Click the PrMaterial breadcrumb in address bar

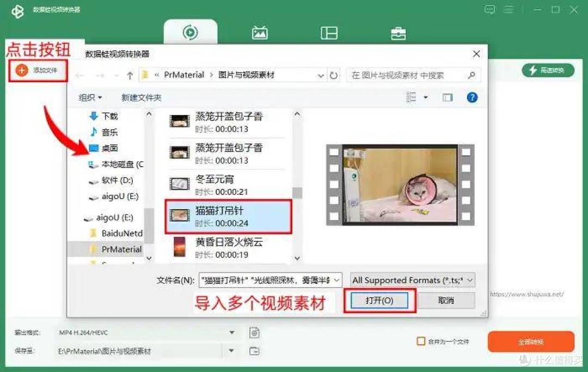tap(184, 75)
